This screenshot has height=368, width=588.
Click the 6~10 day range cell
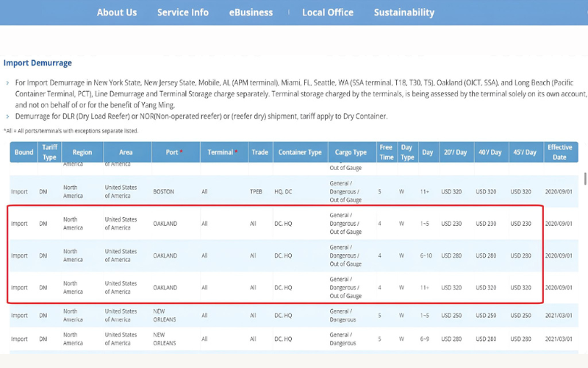427,256
